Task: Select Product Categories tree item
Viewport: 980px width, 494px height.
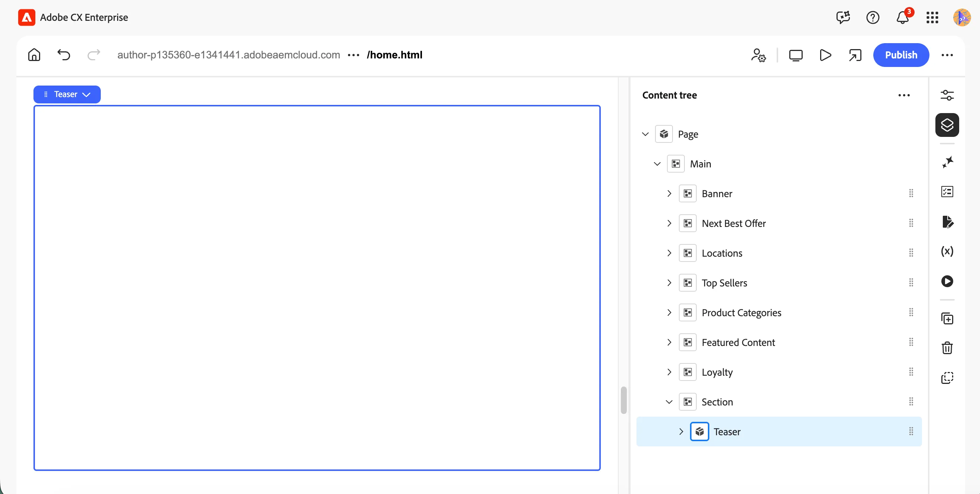Action: click(779, 312)
